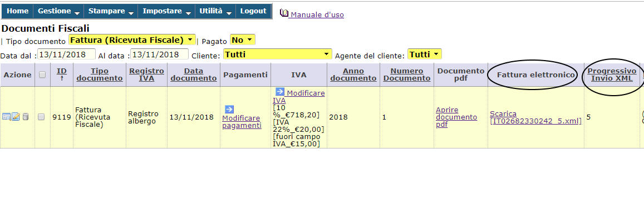Viewport: 644px width, 208px height.
Task: Toggle the select-all checkbox in the table header
Action: (x=42, y=75)
